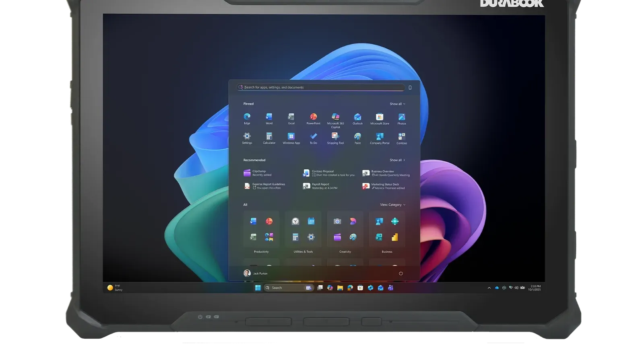
Task: Launch Word from Pinned apps
Action: click(269, 119)
